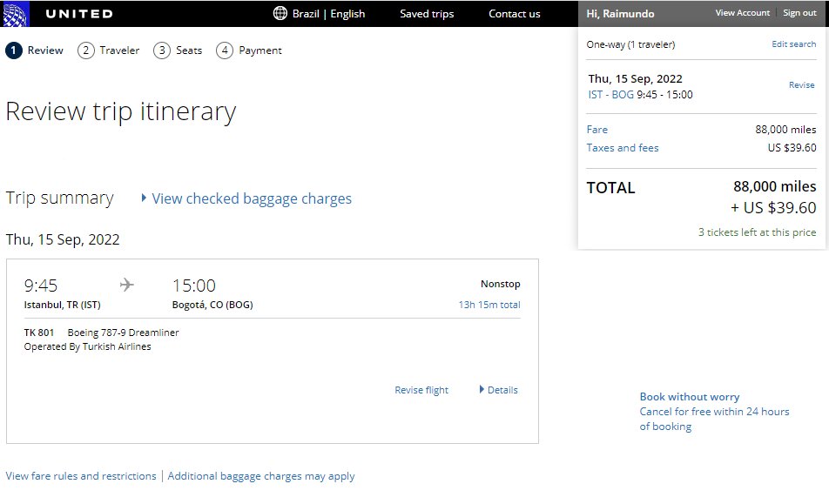
Task: Select the Traveler step label
Action: pos(119,50)
